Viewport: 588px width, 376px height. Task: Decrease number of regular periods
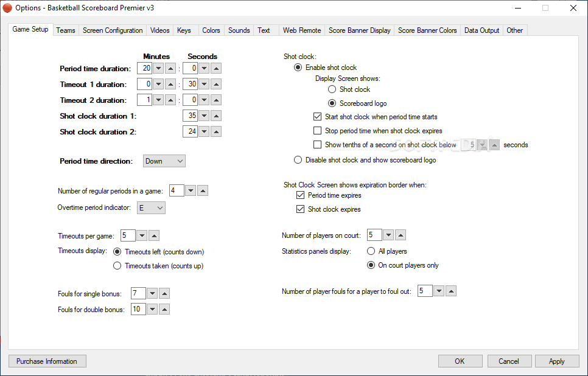click(x=191, y=190)
